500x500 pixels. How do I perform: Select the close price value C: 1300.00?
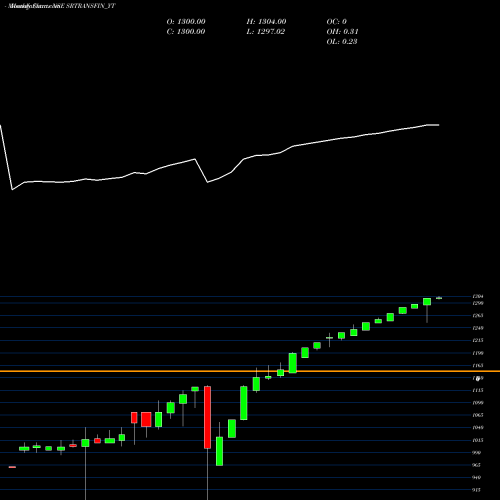186,32
